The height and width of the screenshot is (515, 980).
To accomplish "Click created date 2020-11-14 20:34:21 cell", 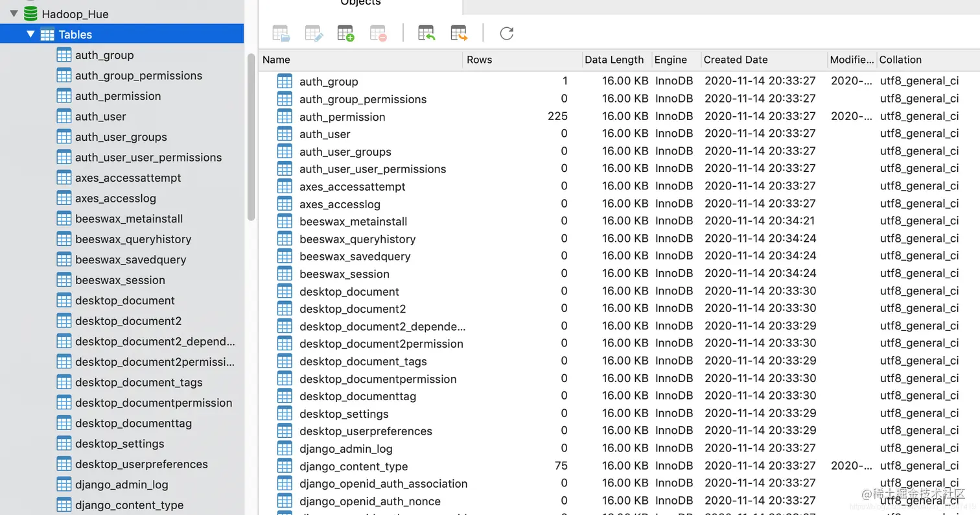I will [760, 221].
